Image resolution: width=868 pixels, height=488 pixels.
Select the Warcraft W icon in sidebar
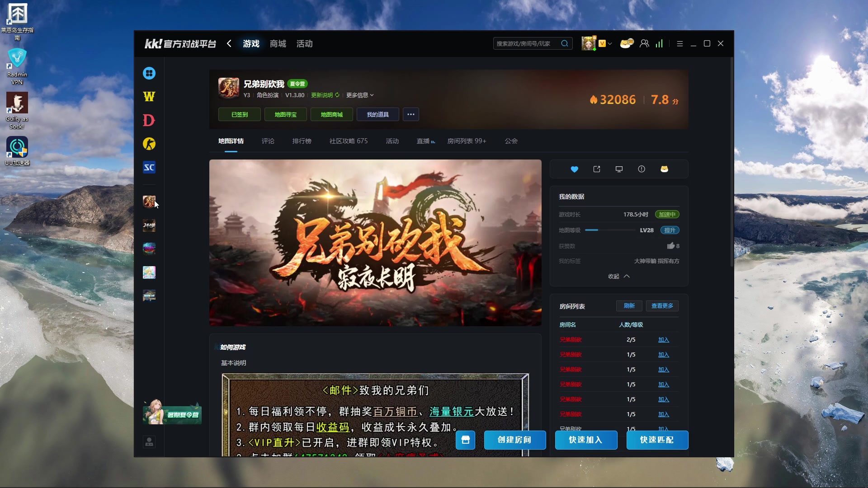tap(149, 97)
